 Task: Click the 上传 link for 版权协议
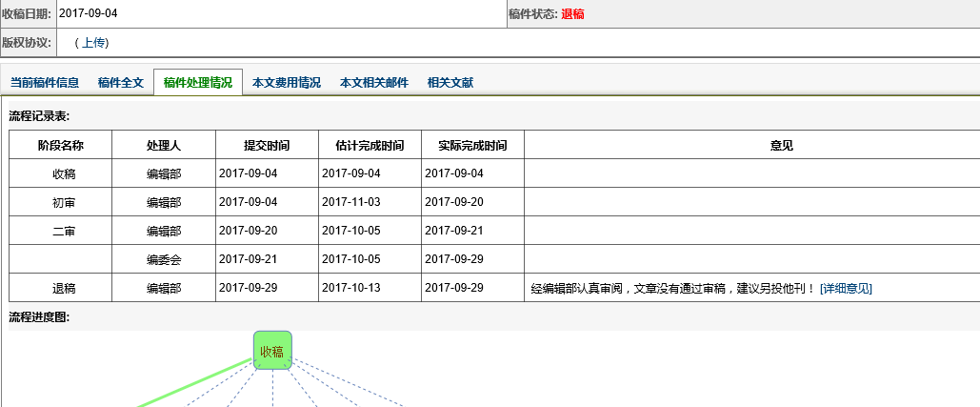click(x=94, y=43)
